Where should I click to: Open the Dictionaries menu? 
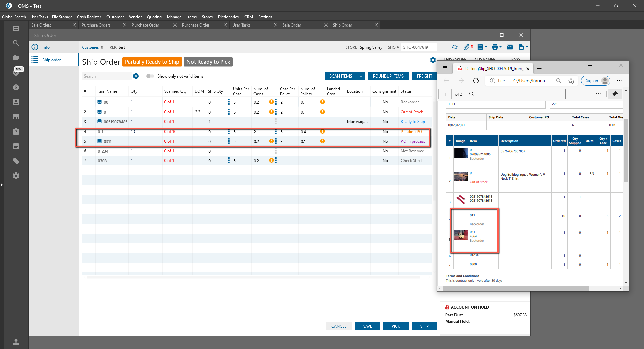228,17
